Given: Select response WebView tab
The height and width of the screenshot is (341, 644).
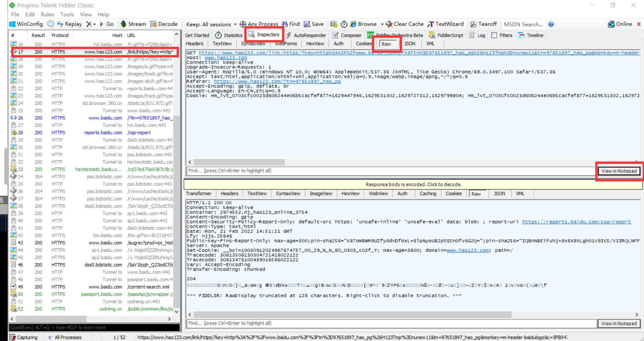Looking at the screenshot, I should [x=379, y=194].
